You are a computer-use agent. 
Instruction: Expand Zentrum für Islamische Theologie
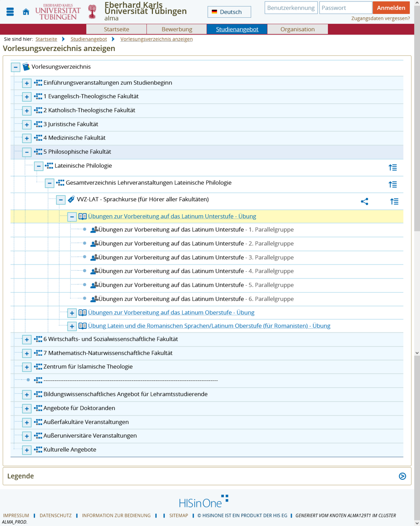pos(27,367)
